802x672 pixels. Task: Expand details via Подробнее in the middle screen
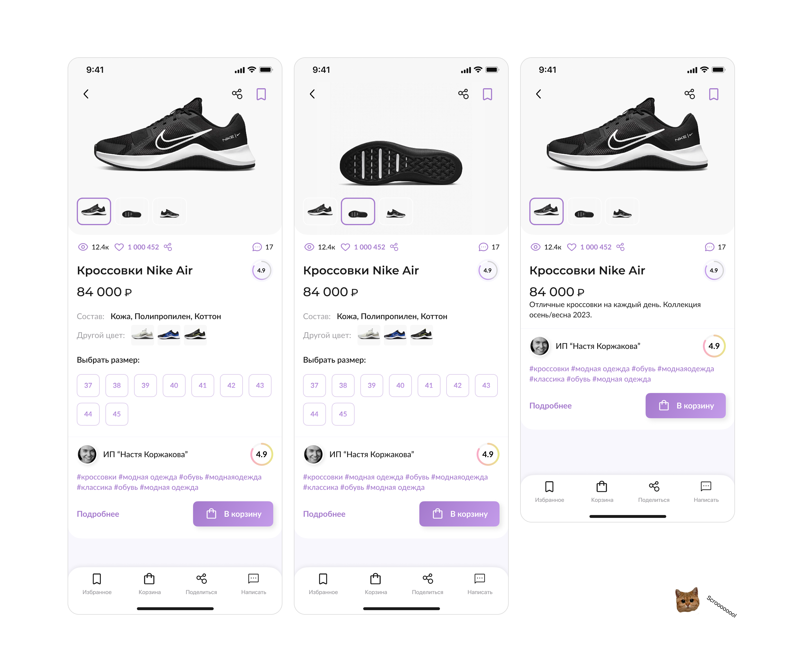324,514
